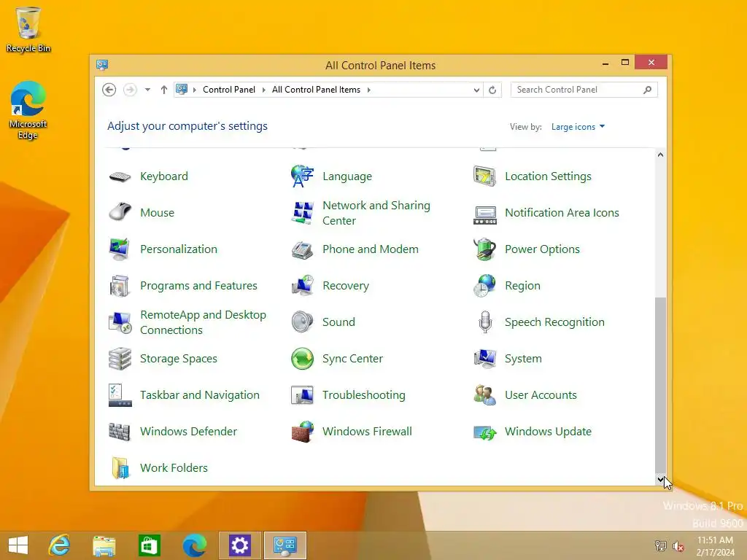Open the Mouse settings icon
Screen dimensions: 747x560
tap(120, 212)
